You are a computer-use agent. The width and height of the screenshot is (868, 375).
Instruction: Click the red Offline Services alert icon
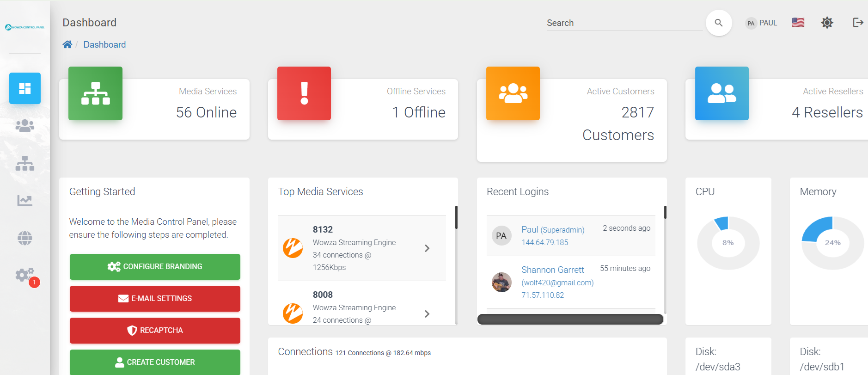click(304, 93)
